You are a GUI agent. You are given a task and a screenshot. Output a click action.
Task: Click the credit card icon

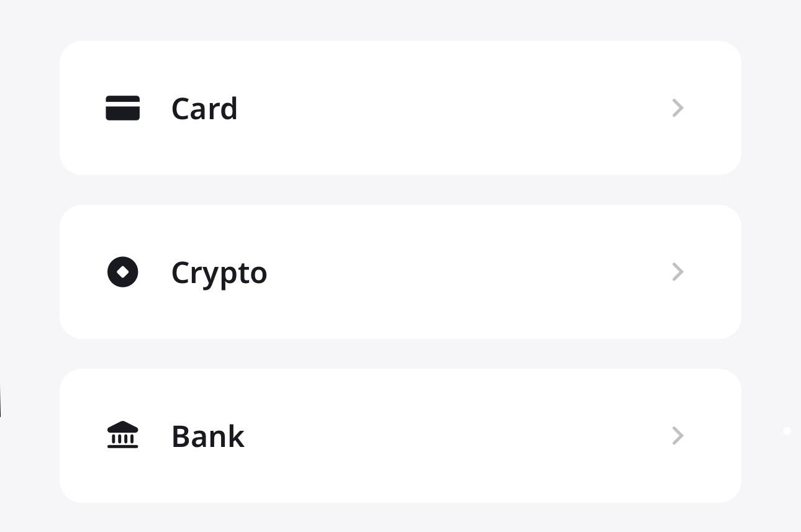122,108
